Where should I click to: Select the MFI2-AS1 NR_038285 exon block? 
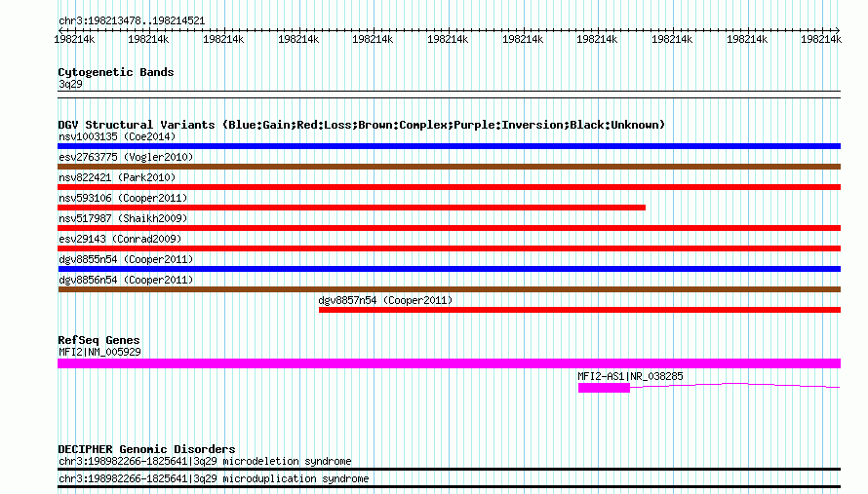[604, 388]
